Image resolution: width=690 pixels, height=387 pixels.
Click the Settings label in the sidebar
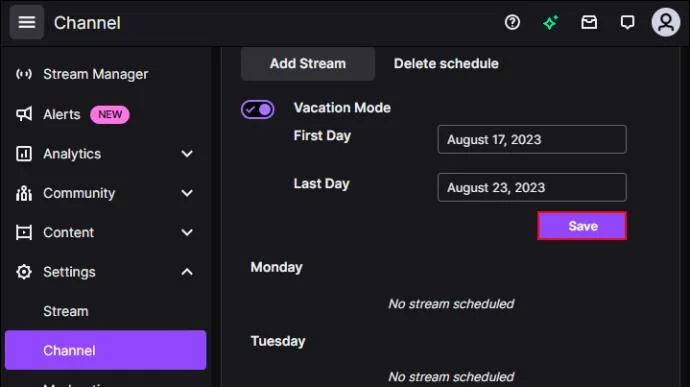69,272
